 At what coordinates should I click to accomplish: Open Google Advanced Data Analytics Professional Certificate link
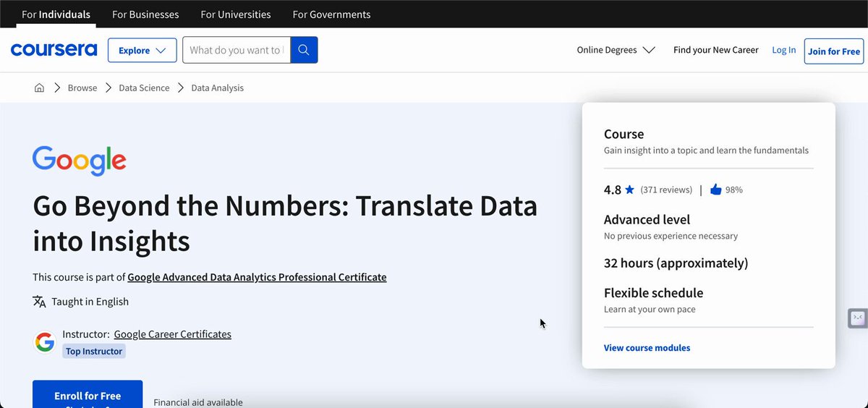[257, 277]
